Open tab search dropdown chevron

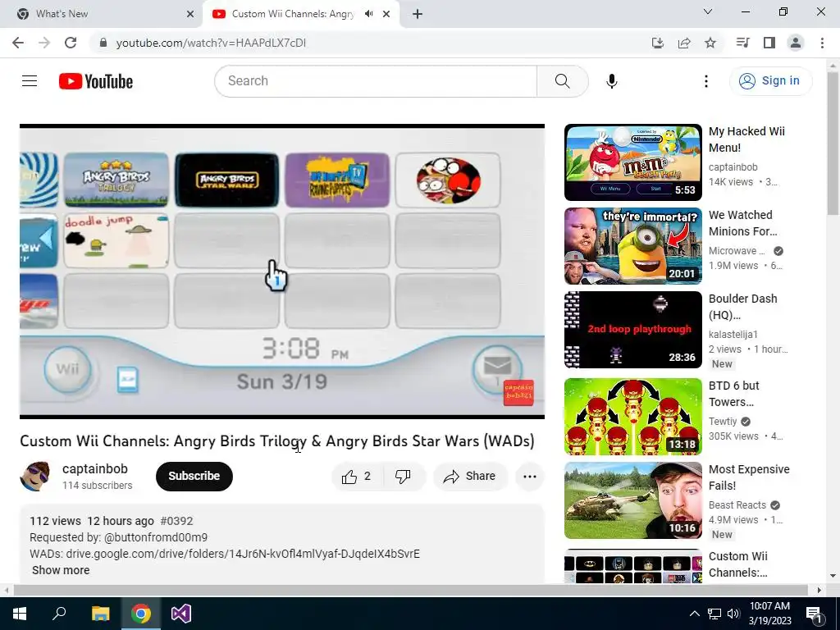pos(708,11)
